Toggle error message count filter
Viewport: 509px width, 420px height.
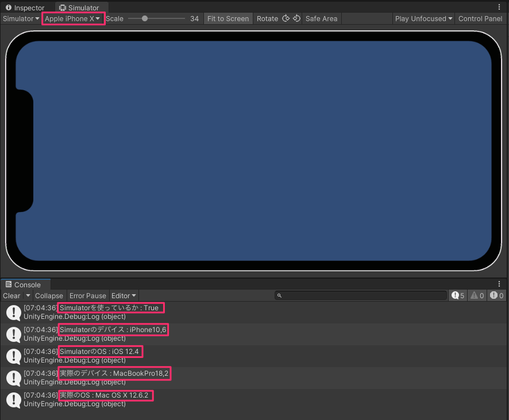tap(496, 295)
